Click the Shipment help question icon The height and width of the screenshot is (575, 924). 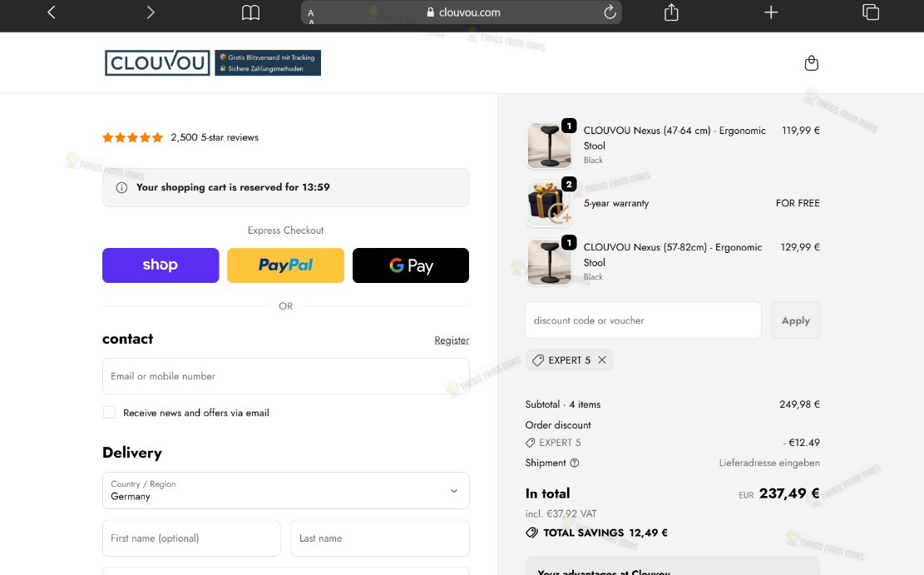[575, 463]
